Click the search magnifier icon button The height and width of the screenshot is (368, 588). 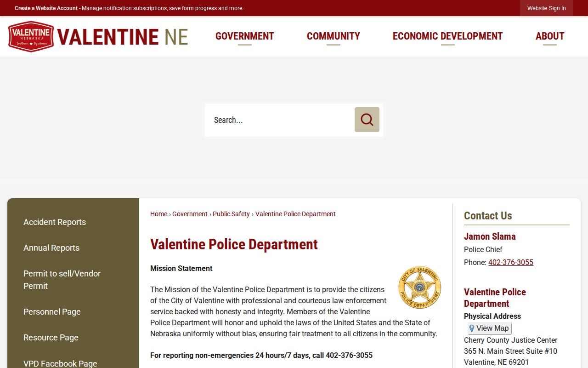367,120
